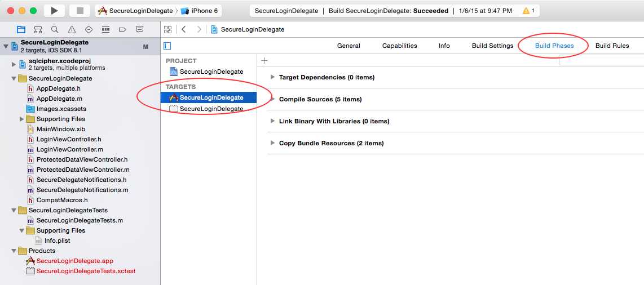Open the Test navigator diamond icon
The width and height of the screenshot is (644, 285).
point(89,29)
